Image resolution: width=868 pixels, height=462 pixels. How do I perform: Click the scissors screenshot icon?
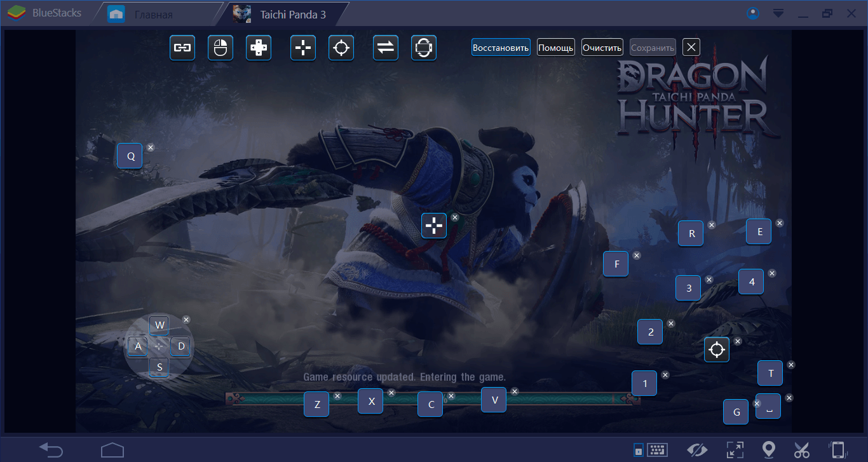[802, 449]
